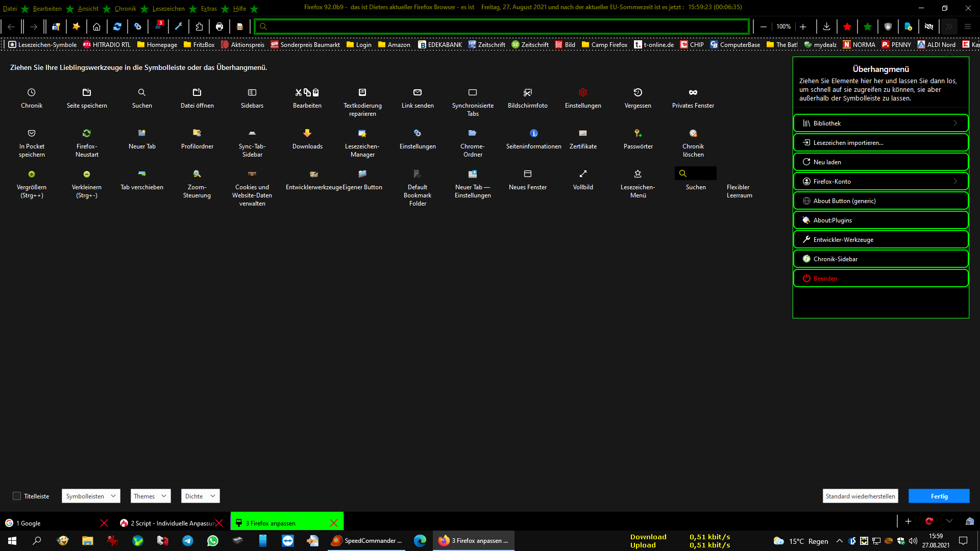
Task: Click the Bildschirmfoto screenshot icon
Action: coord(527,92)
